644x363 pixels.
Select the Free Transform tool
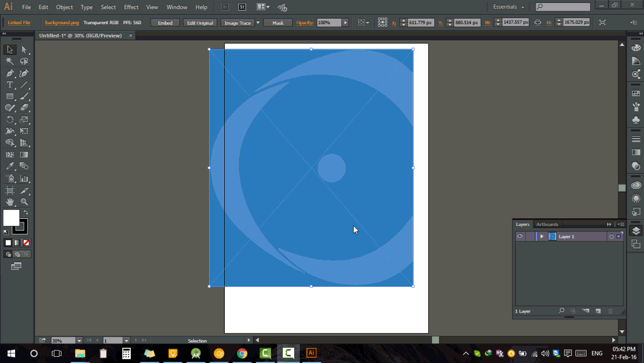[x=24, y=131]
